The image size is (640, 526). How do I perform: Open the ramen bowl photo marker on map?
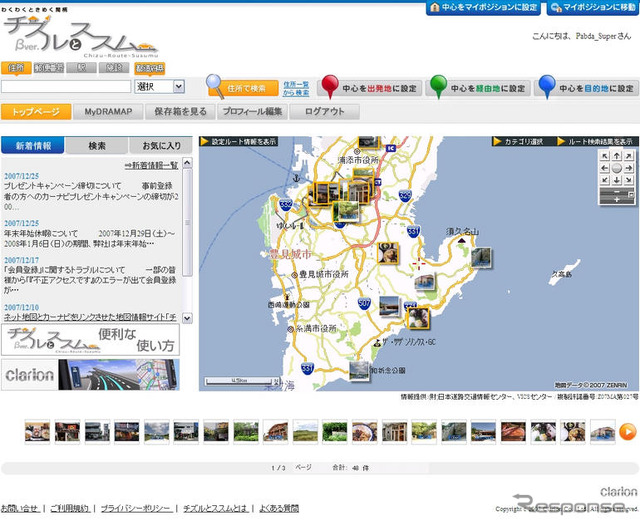click(387, 253)
